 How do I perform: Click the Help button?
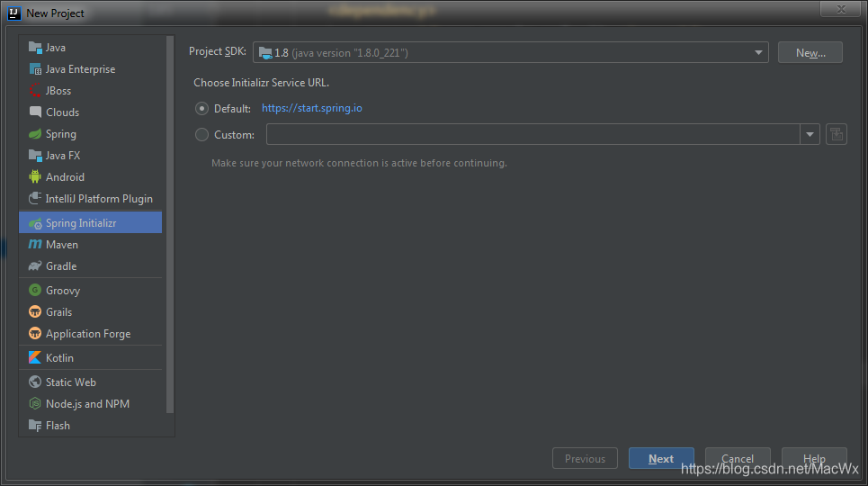tap(814, 459)
